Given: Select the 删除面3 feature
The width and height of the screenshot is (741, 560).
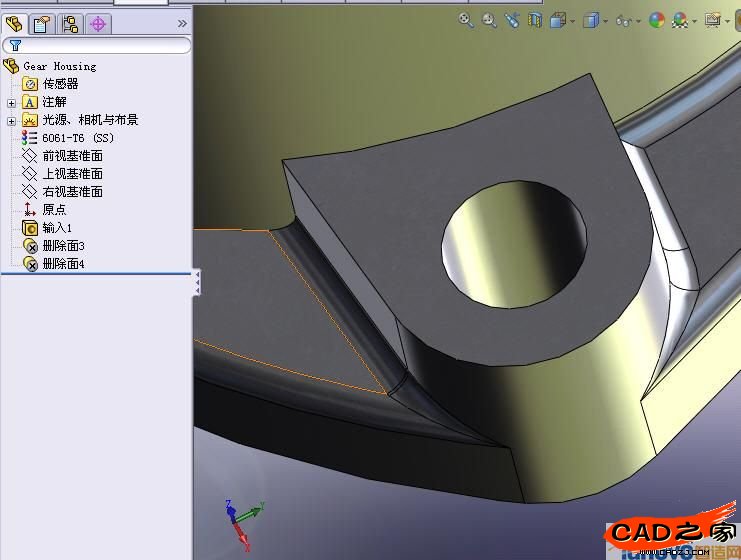Looking at the screenshot, I should click(63, 246).
